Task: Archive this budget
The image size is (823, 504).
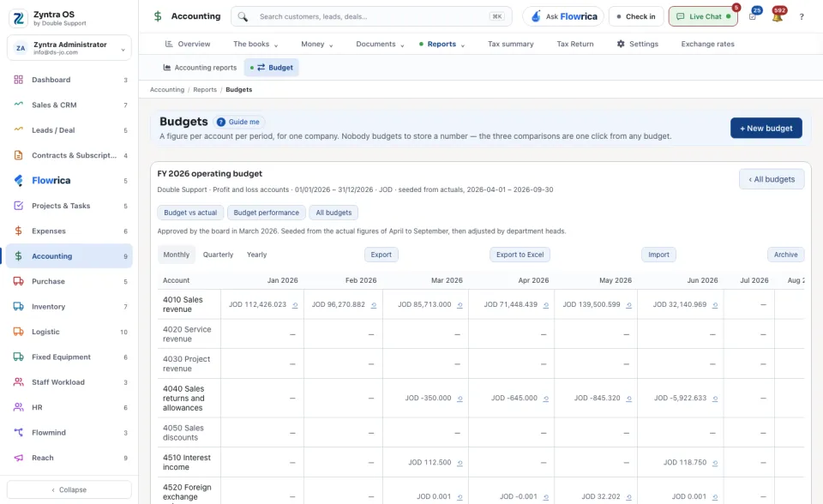Action: tap(786, 255)
